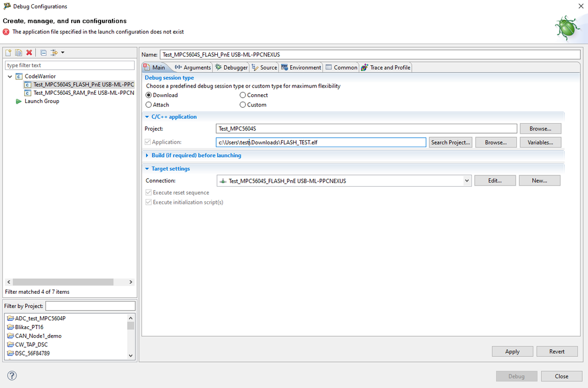Collapse the CodeWarrior tree node

[10, 77]
